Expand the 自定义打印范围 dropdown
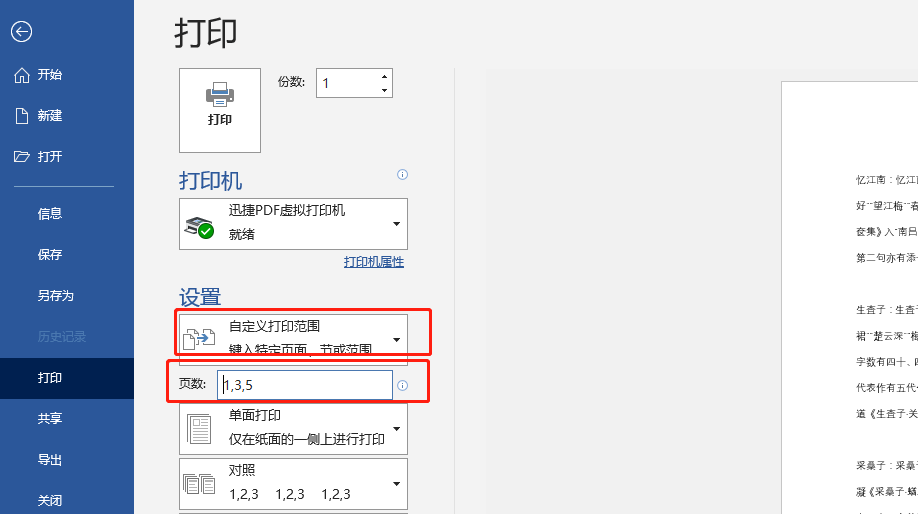The width and height of the screenshot is (918, 514). click(293, 337)
